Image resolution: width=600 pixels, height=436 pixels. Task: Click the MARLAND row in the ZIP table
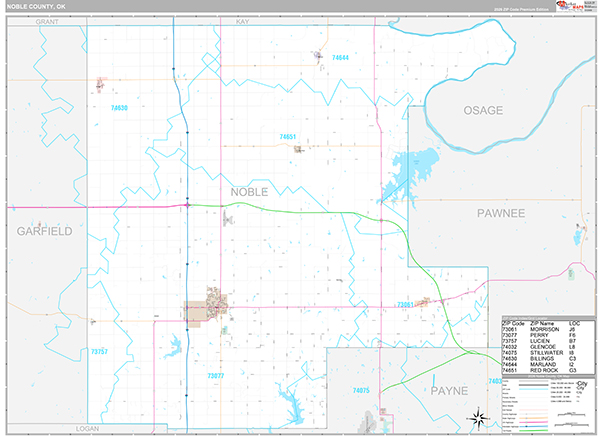pyautogui.click(x=548, y=365)
